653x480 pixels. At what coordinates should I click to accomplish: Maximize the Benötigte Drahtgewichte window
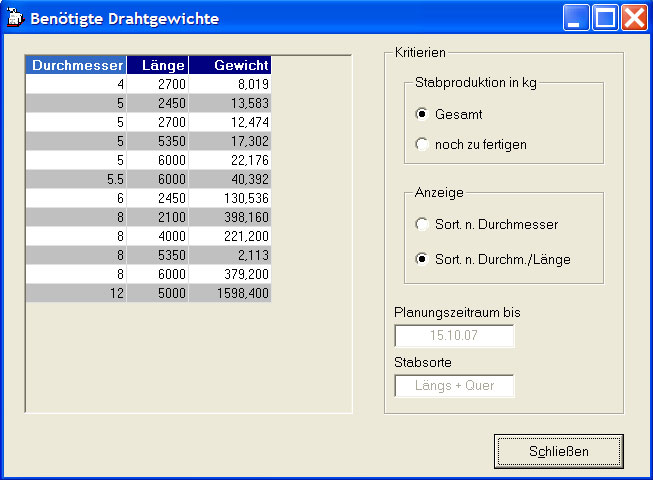click(605, 18)
